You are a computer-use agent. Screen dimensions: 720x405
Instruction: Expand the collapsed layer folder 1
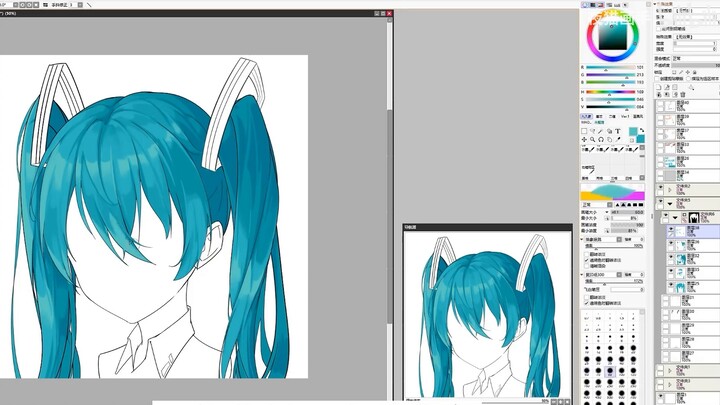(669, 370)
